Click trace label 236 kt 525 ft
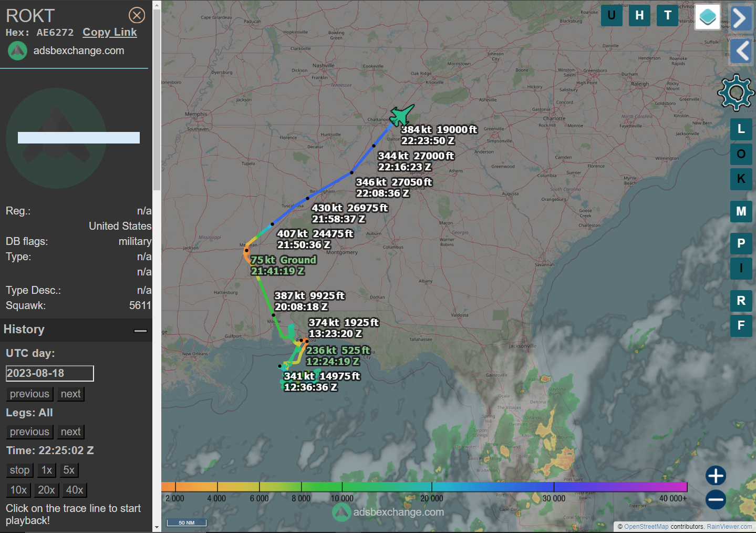 coord(338,356)
